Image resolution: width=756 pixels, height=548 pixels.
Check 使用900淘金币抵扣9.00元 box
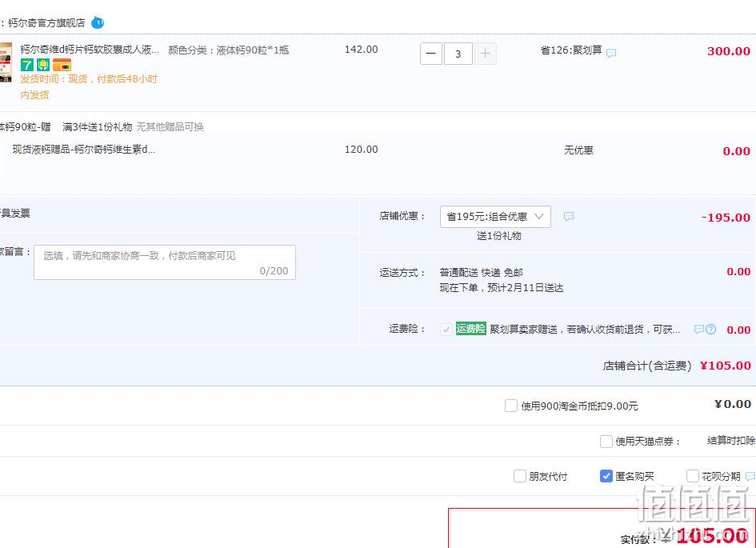pos(511,406)
